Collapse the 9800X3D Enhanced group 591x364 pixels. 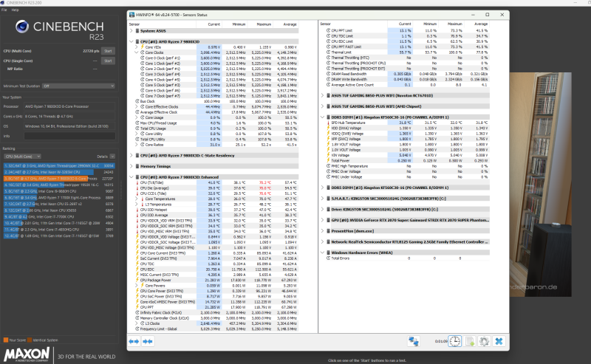point(131,176)
